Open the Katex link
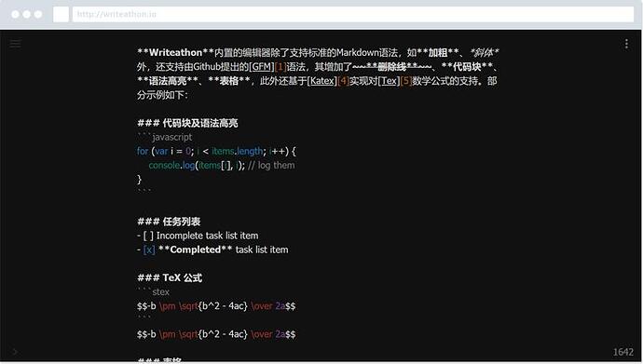The height and width of the screenshot is (364, 643). [x=321, y=81]
